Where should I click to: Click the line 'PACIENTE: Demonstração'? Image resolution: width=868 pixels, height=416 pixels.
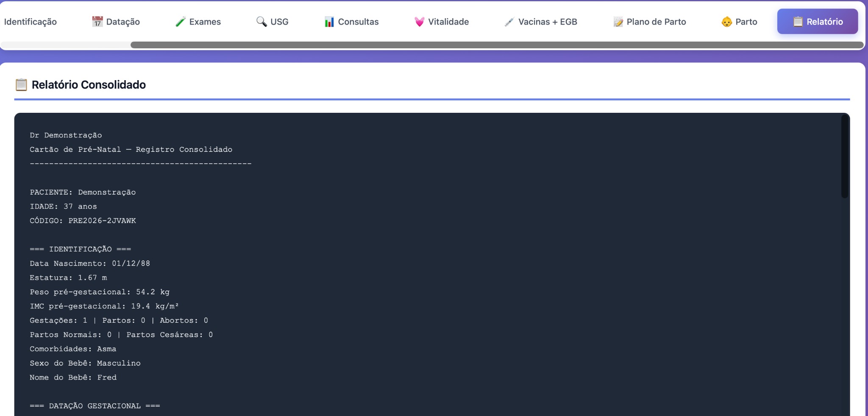pyautogui.click(x=83, y=193)
